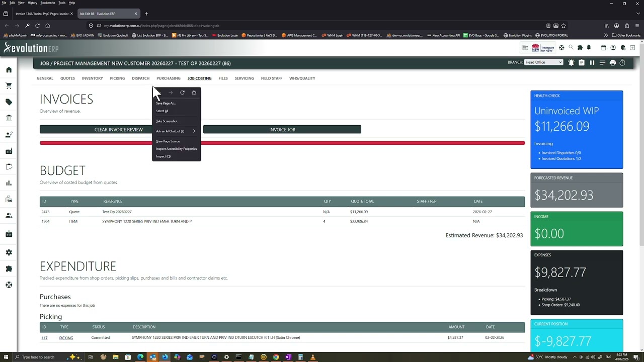Open the BRANCH Head Office dropdown

click(543, 62)
